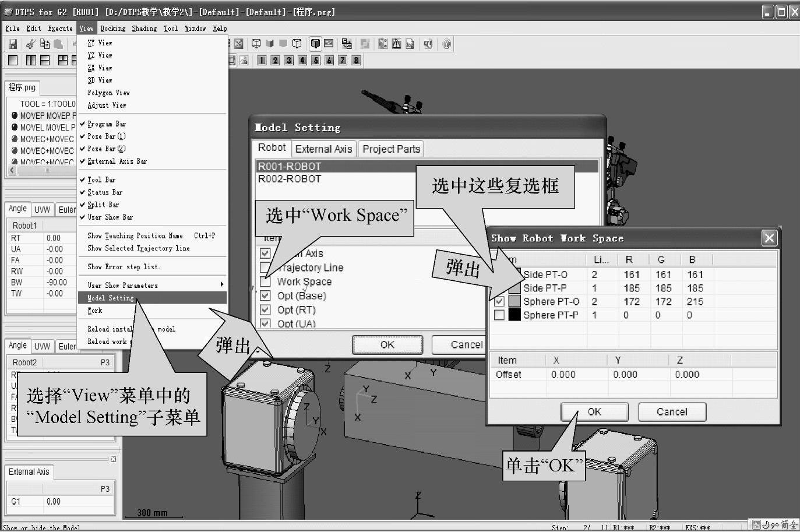
Task: Click the Cut scissors icon
Action: [x=31, y=44]
